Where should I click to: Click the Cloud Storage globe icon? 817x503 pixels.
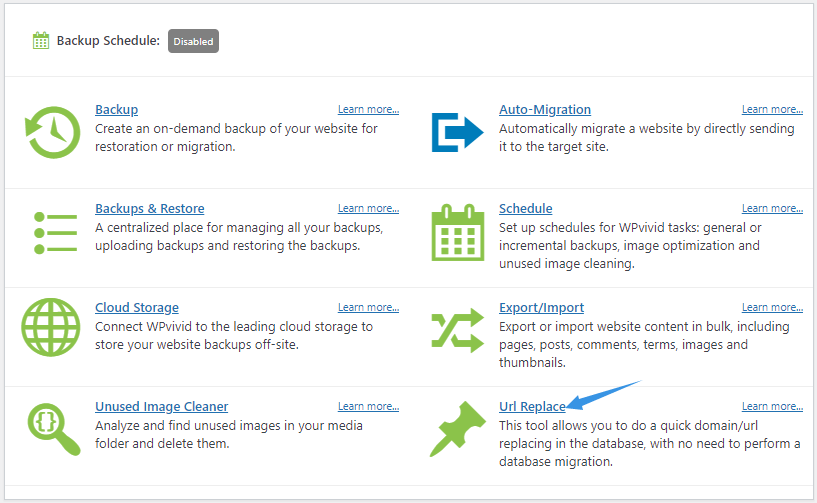(51, 327)
